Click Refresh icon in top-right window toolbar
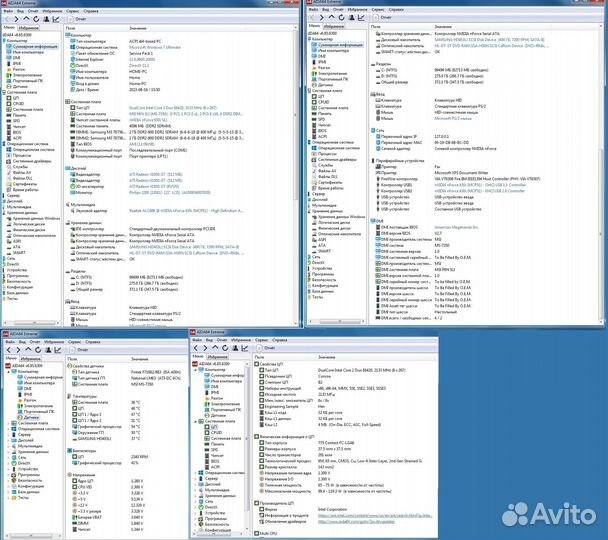 click(341, 17)
